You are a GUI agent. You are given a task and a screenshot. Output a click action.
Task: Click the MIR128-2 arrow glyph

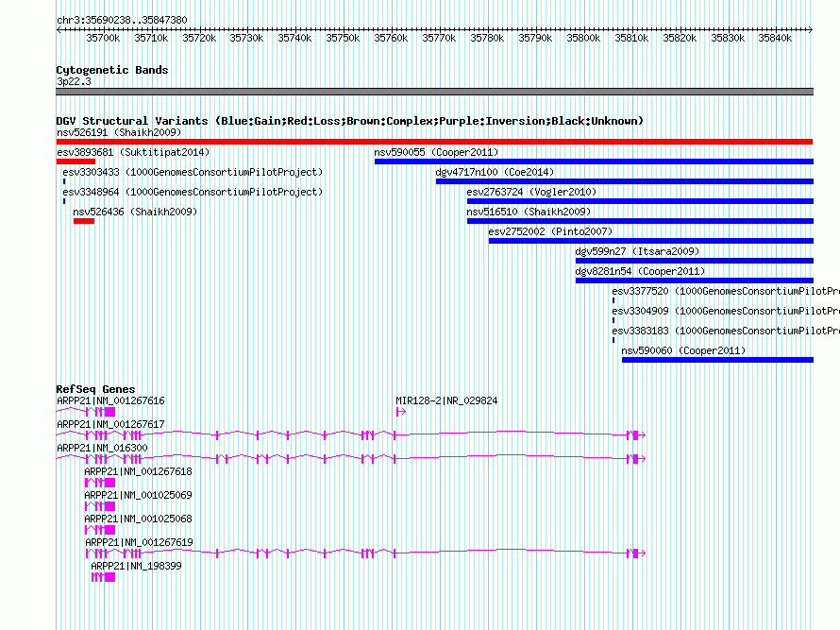401,412
